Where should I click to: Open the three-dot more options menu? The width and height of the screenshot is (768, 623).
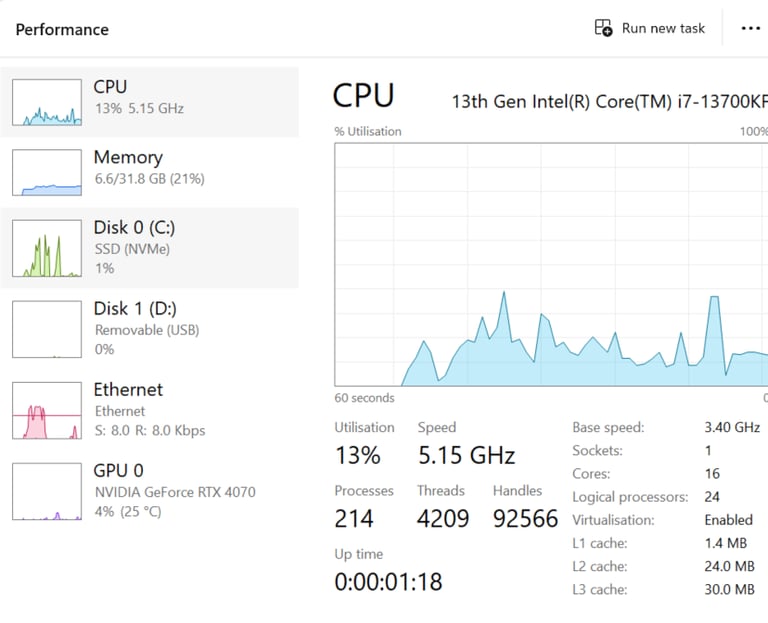(x=750, y=28)
